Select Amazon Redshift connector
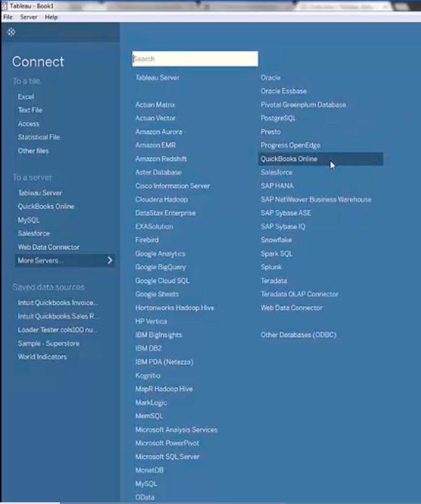Screen dimensions: 421x504 (x=161, y=159)
